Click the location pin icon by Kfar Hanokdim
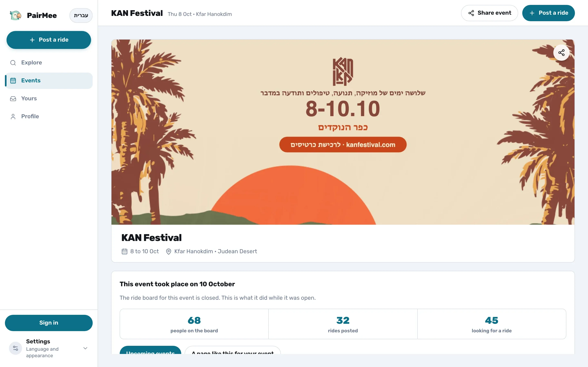588x367 pixels. [168, 251]
